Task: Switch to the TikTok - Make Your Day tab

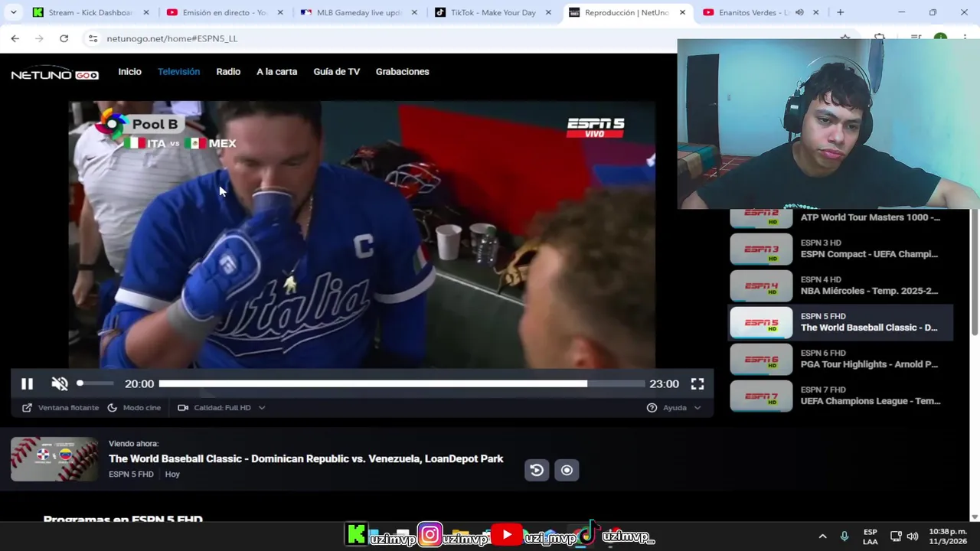Action: click(x=493, y=12)
